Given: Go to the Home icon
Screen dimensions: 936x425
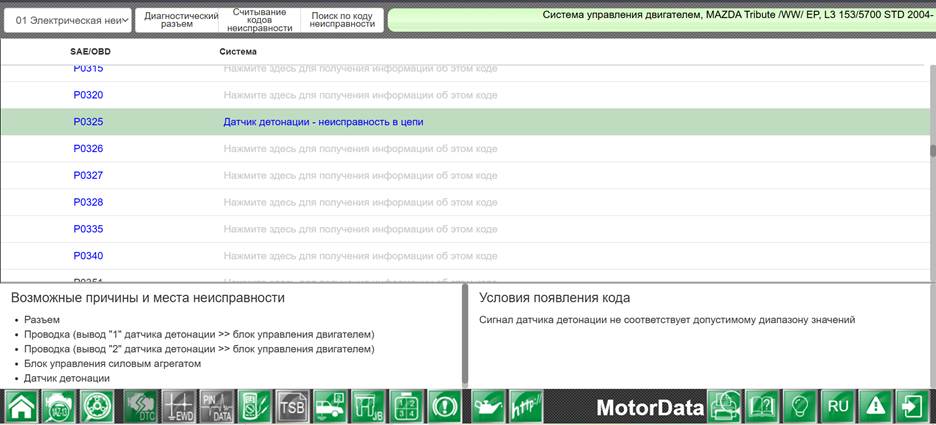Looking at the screenshot, I should pos(21,406).
